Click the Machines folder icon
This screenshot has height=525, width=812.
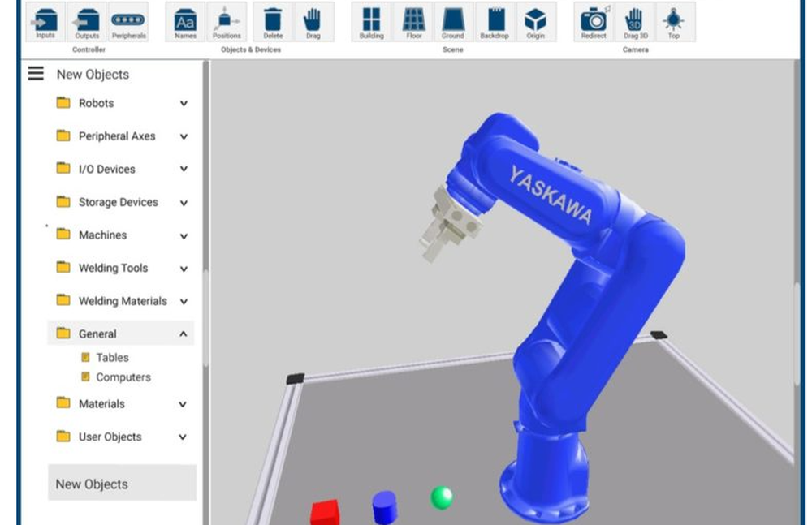63,234
